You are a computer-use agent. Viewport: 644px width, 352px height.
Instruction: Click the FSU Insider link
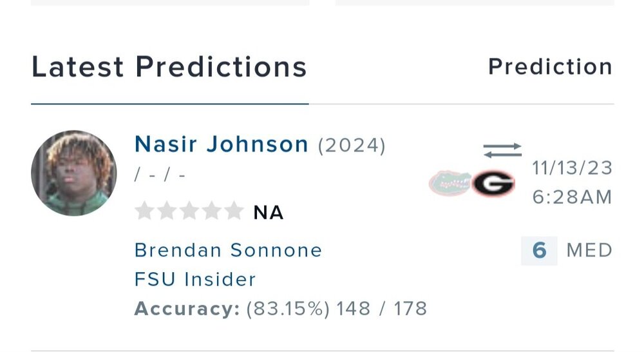(194, 279)
